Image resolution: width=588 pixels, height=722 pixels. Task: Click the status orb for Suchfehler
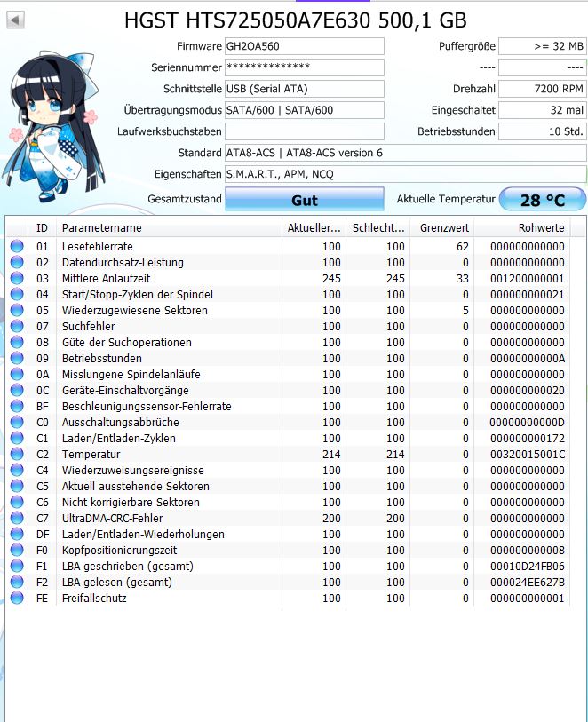(x=17, y=326)
